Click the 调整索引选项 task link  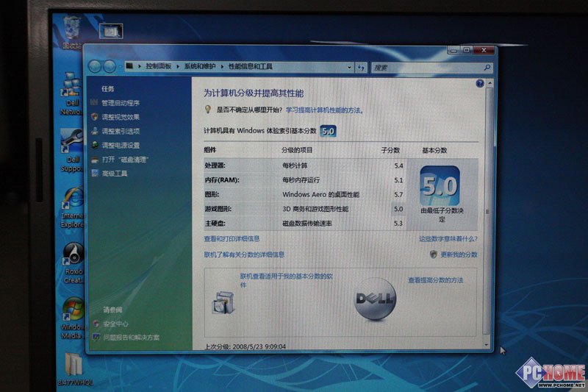121,132
